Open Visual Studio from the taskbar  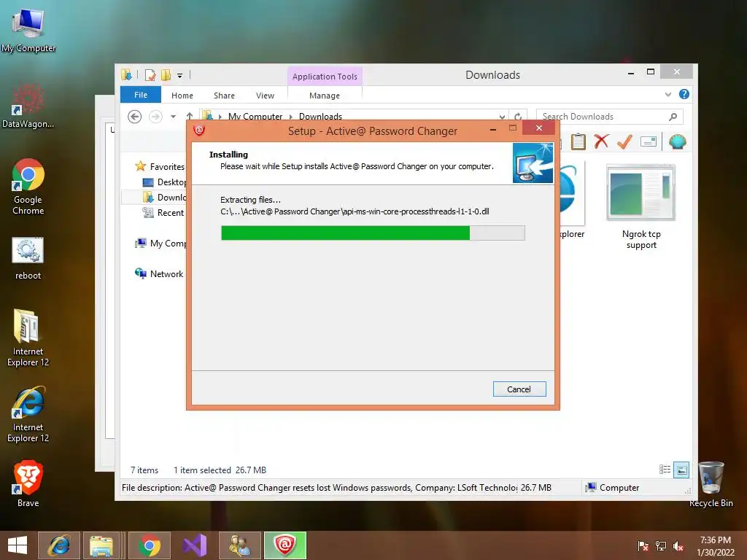(x=194, y=545)
